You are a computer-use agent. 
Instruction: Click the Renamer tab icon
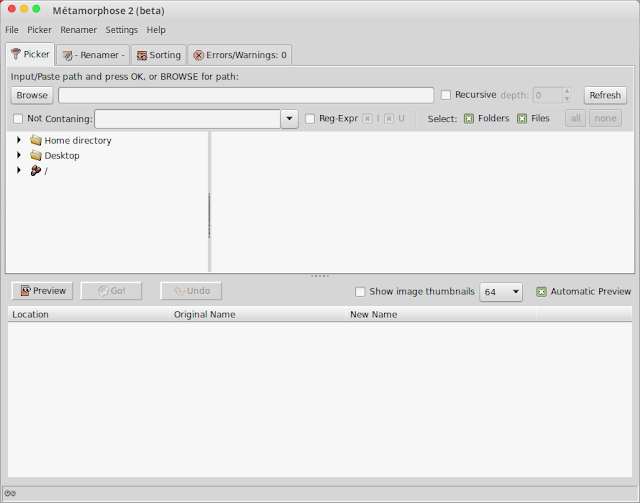[x=68, y=56]
